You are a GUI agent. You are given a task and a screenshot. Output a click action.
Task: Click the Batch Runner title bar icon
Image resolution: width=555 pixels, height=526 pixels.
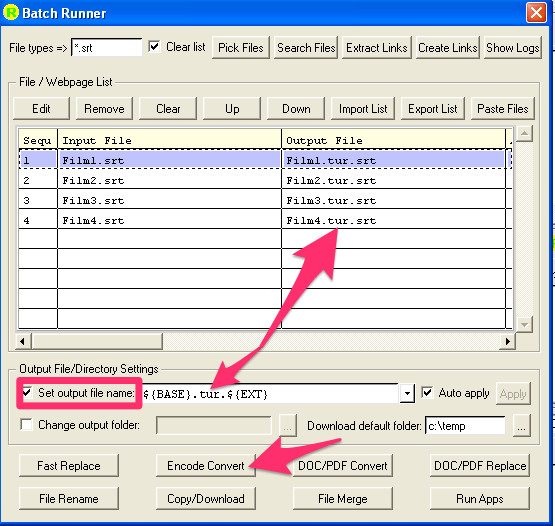[x=11, y=12]
